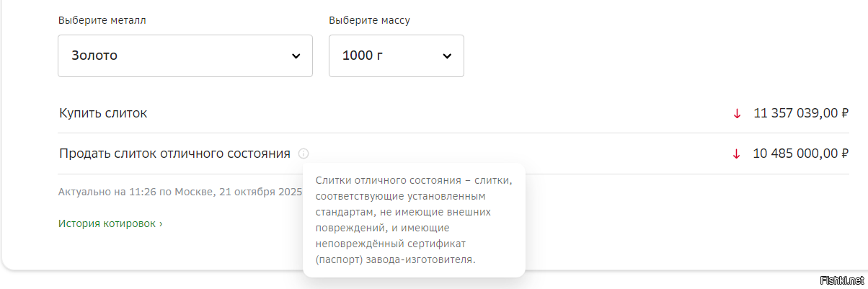
Task: Expand the mass selector via its chevron arrow
Action: [x=447, y=56]
